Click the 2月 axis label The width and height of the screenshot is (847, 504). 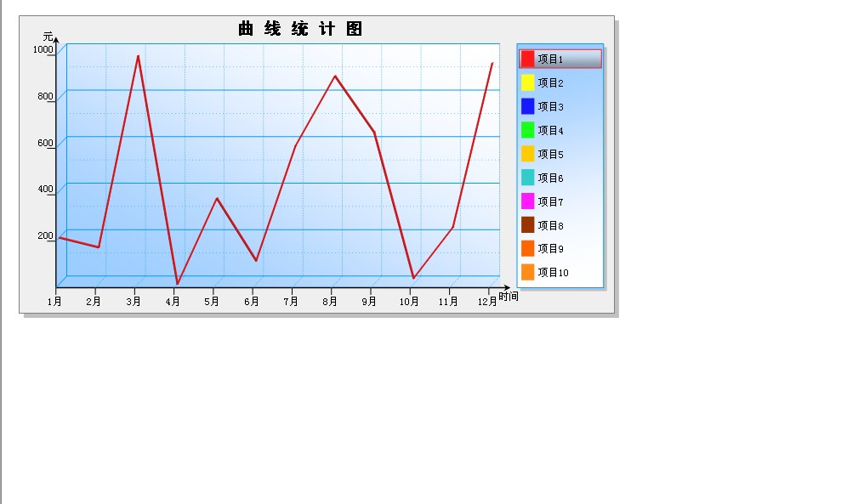point(94,301)
